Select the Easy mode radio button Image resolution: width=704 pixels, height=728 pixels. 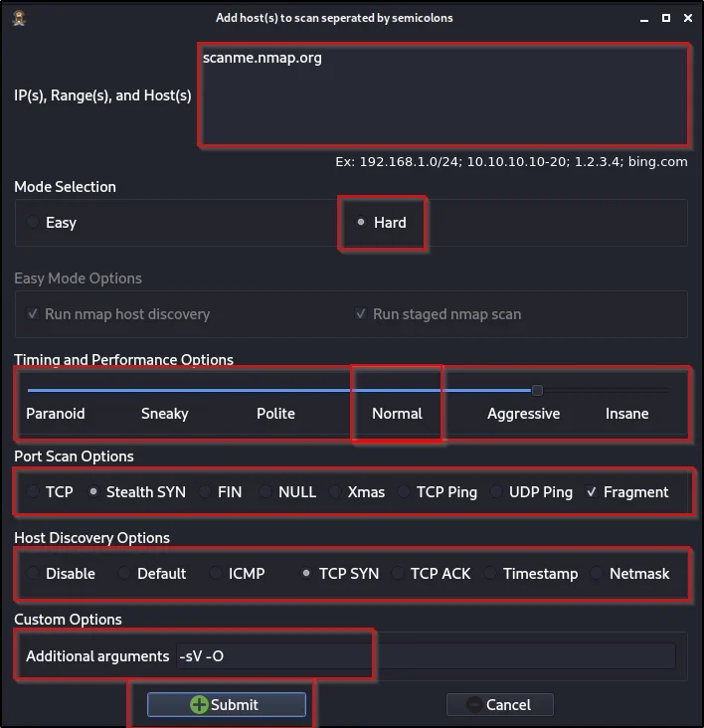coord(35,223)
